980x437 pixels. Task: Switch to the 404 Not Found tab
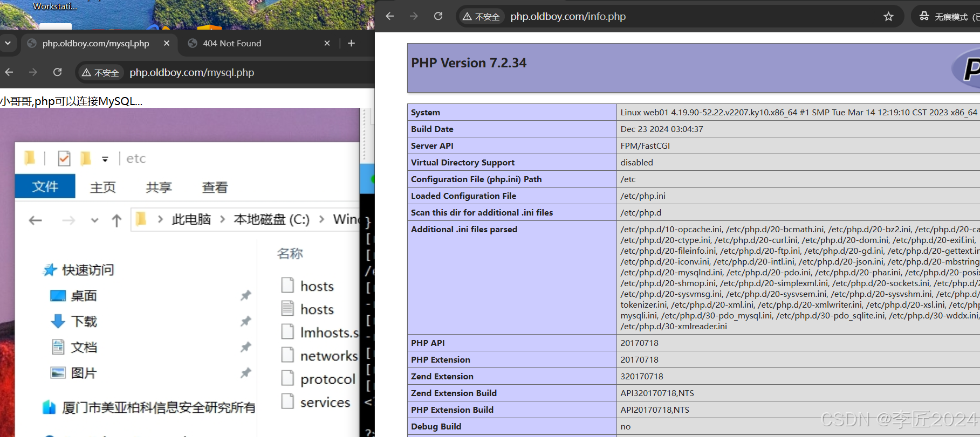point(232,43)
